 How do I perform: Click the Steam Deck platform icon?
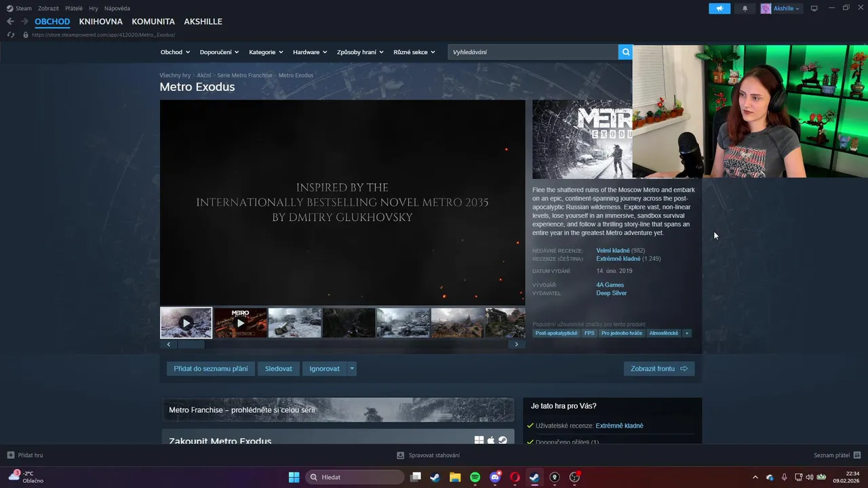point(502,441)
